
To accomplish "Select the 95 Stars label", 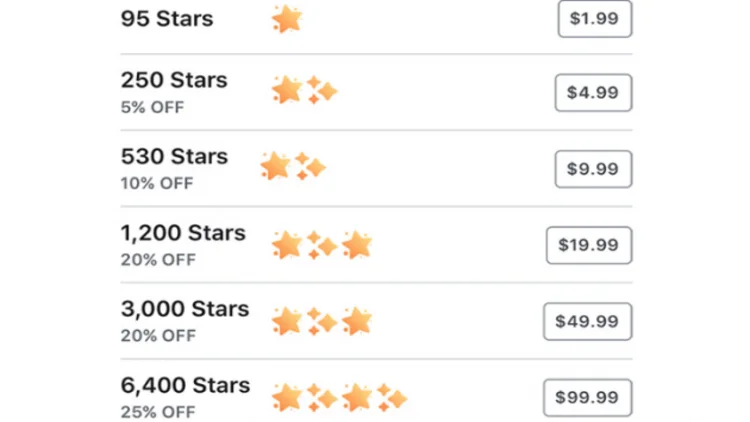I will (167, 19).
